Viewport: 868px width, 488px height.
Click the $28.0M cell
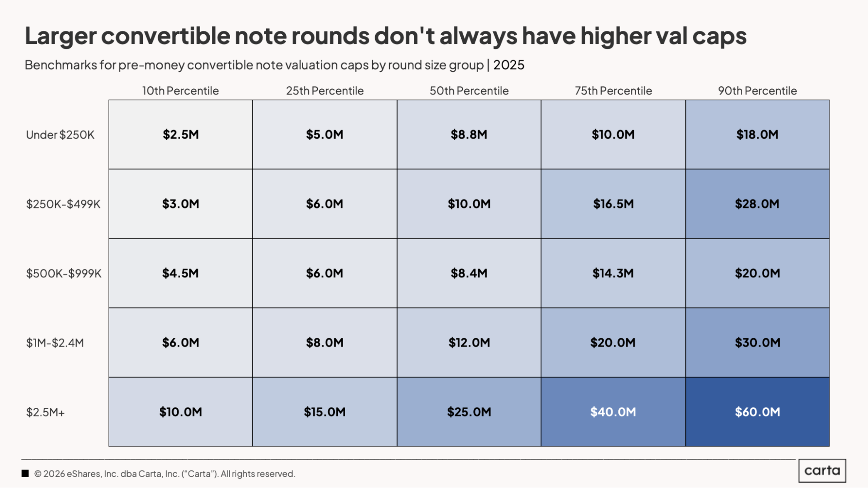[x=758, y=204]
